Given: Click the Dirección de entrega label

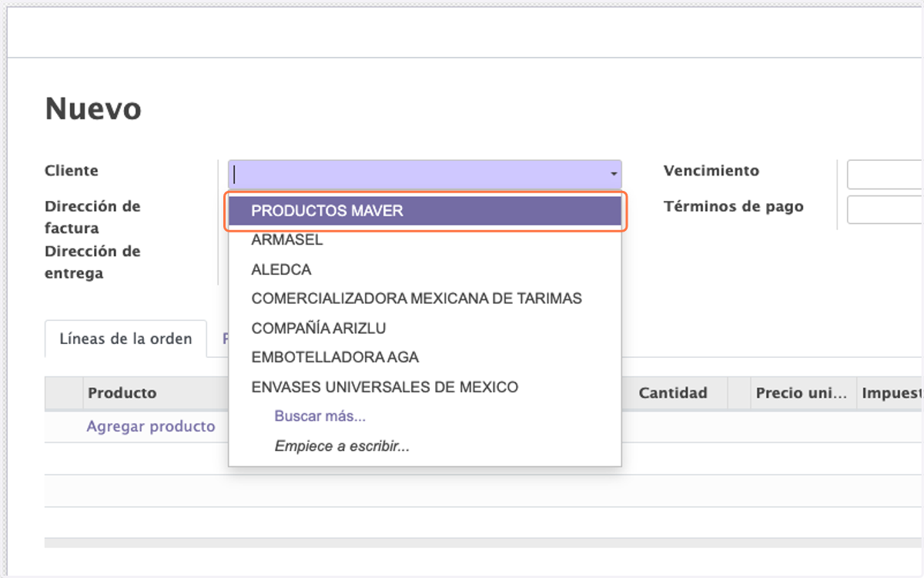Looking at the screenshot, I should point(92,262).
